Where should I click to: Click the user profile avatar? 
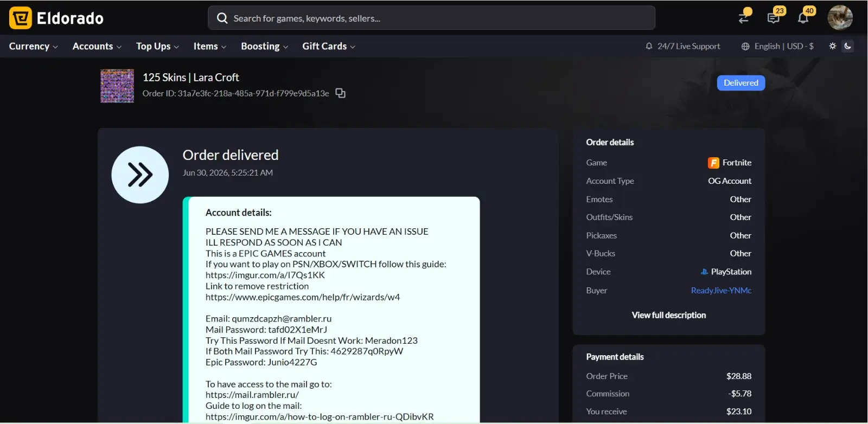click(840, 18)
